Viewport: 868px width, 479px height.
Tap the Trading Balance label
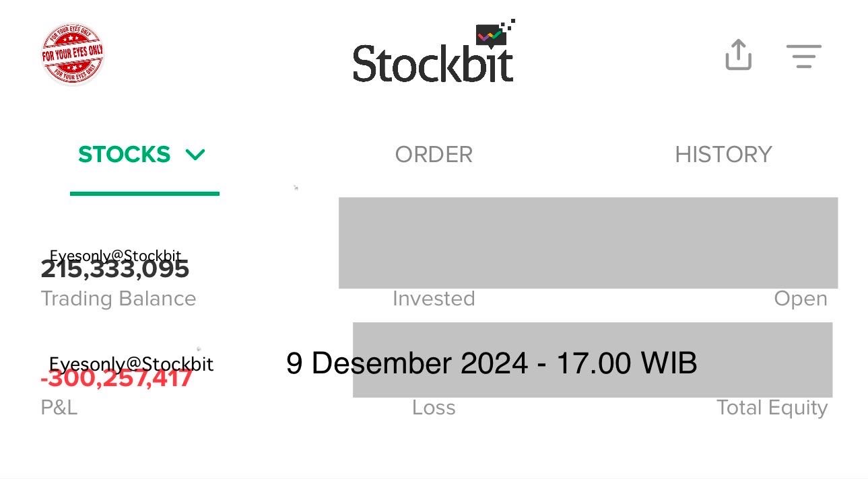point(119,299)
